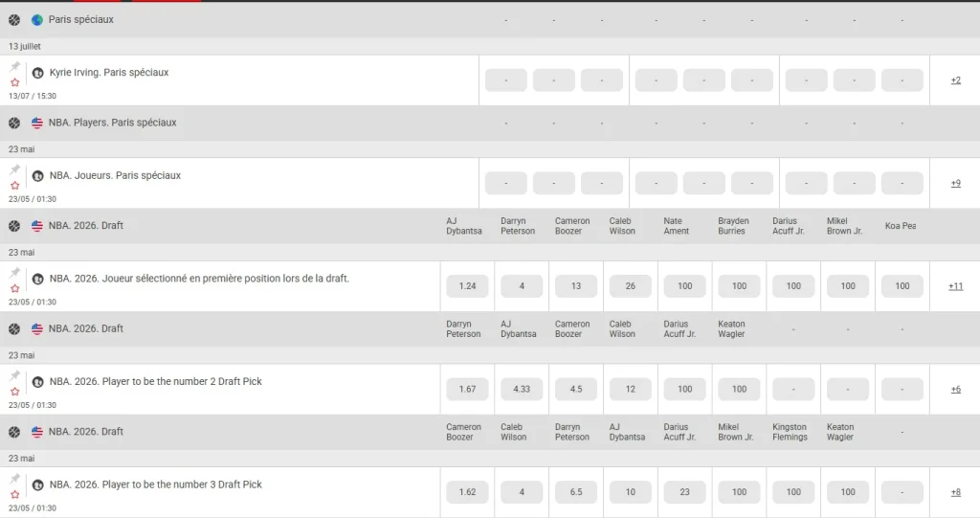Expand +9 more markets for NBA Joueurs
980x518 pixels.
coord(956,183)
